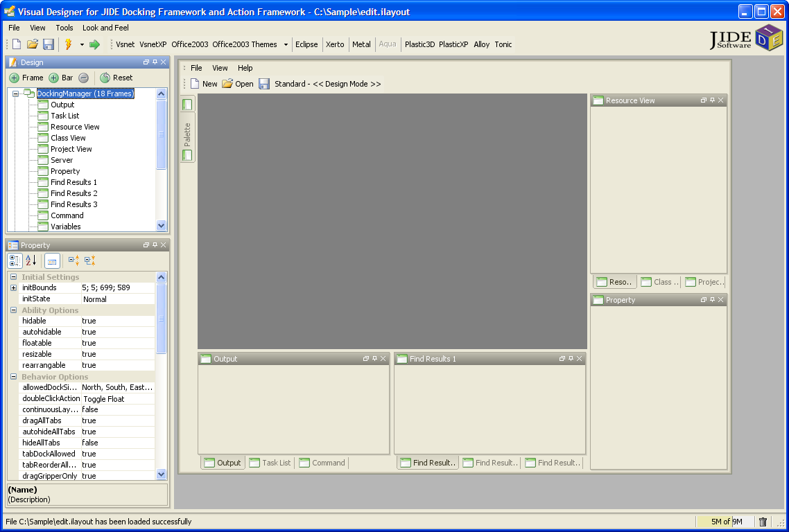Image resolution: width=789 pixels, height=532 pixels.
Task: Click the remove minus icon in Design panel
Action: [x=83, y=78]
